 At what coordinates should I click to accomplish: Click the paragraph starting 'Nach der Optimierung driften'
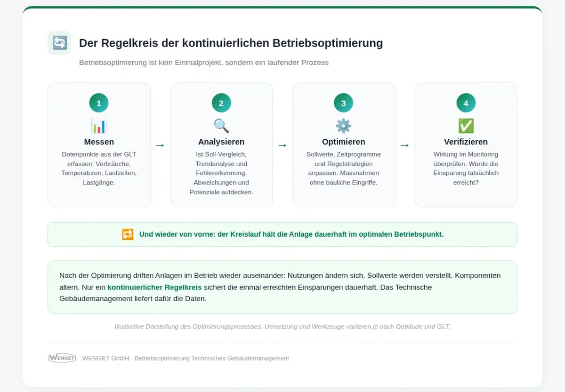[x=280, y=287]
